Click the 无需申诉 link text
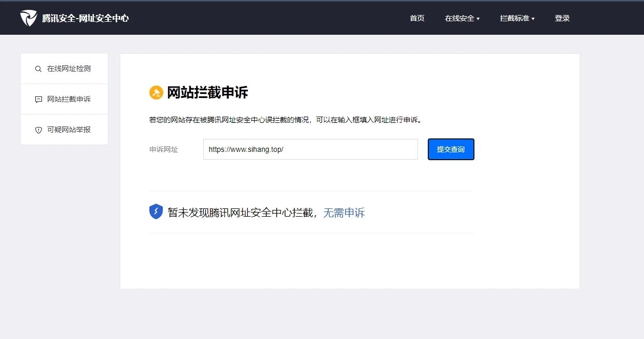This screenshot has width=644, height=339. [344, 213]
